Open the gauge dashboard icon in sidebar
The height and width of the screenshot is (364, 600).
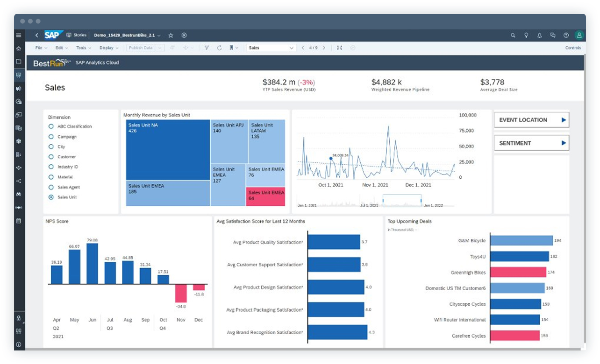[x=19, y=101]
